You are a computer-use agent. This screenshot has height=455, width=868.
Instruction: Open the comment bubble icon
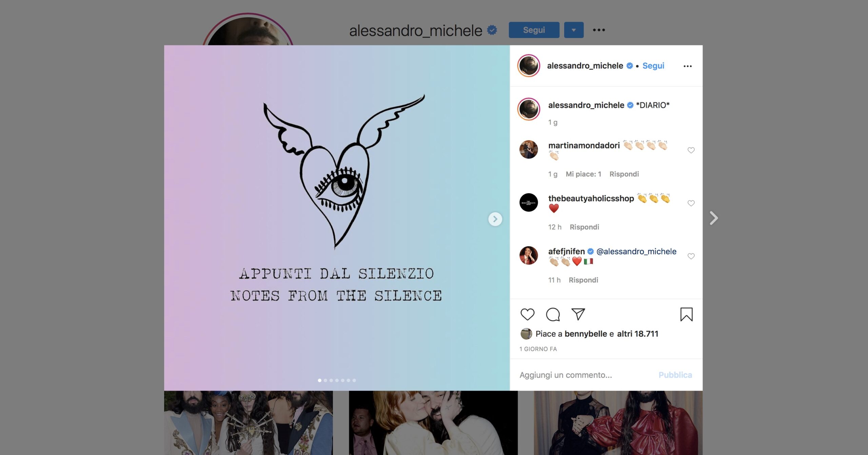tap(553, 314)
